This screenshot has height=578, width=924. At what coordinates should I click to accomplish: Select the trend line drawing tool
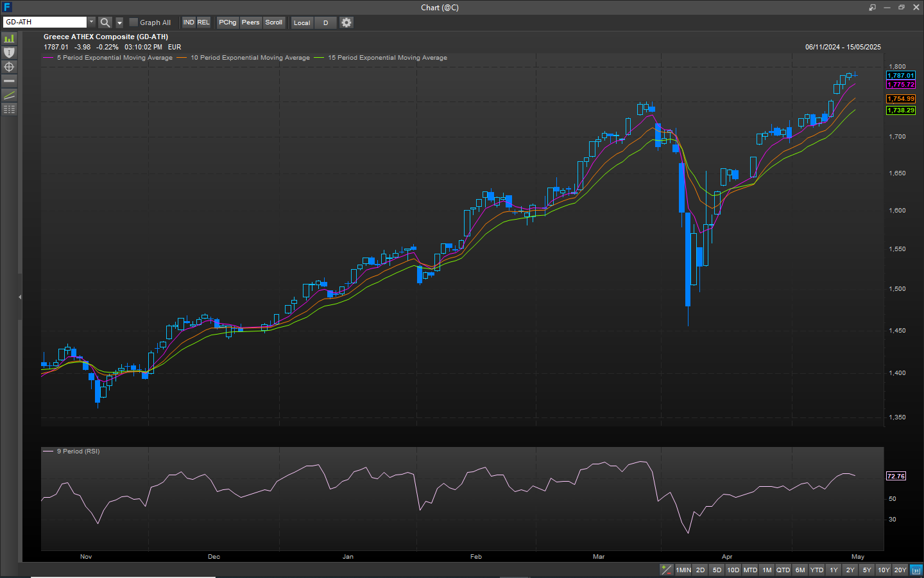click(x=9, y=95)
